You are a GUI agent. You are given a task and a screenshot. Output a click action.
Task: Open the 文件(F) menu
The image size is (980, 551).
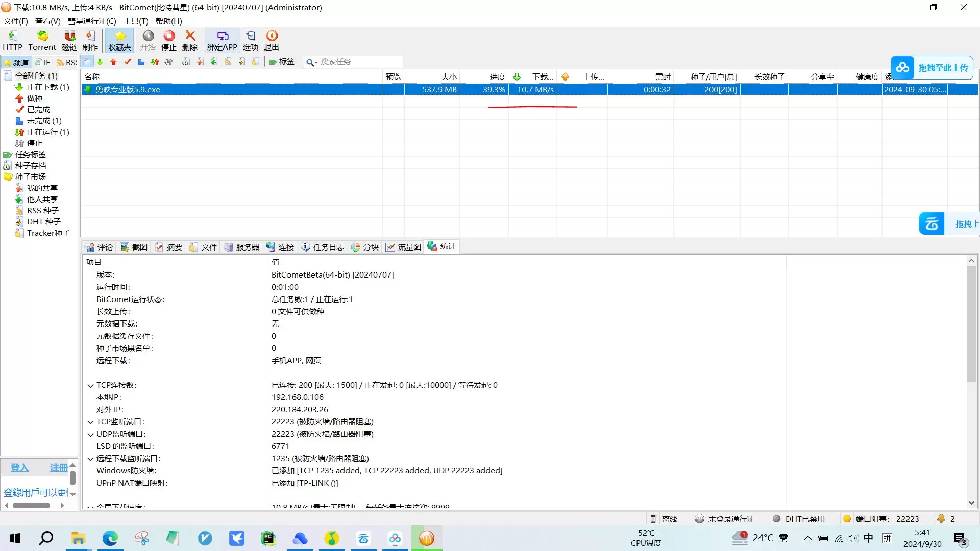pos(16,21)
